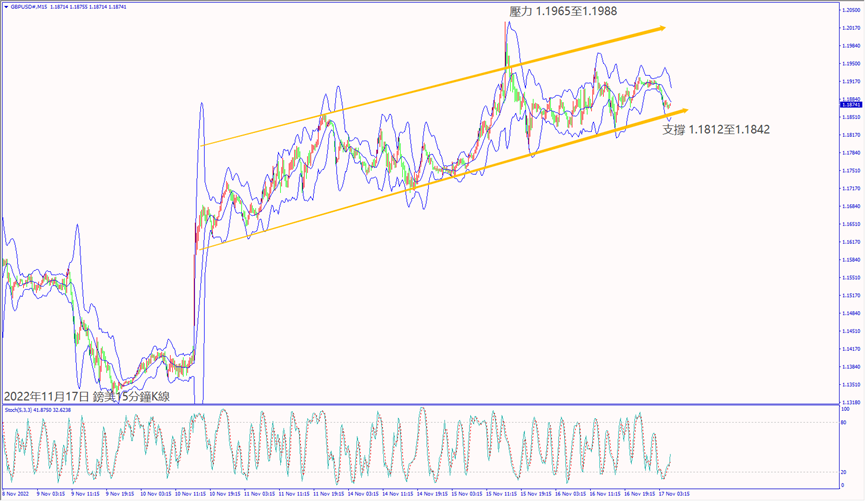The width and height of the screenshot is (865, 501).
Task: Click the arrowhead of the lower channel line
Action: click(682, 110)
